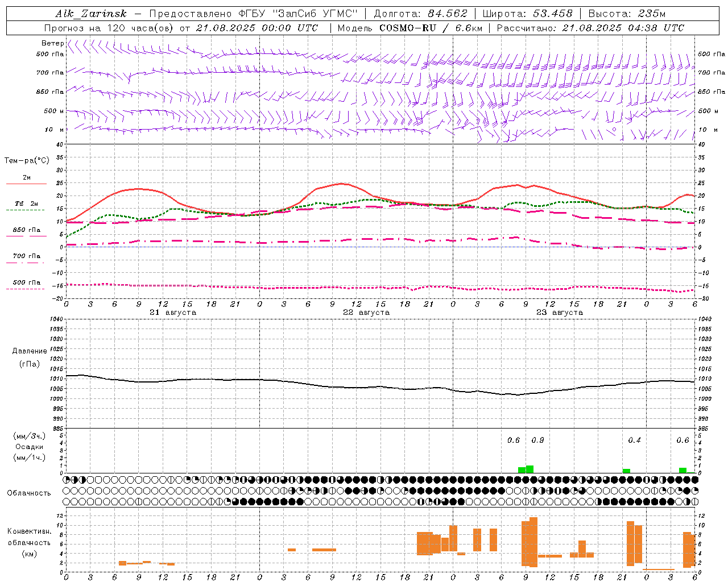Click the 'Ветер' wind panel label
Viewport: 728px width, 582px height.
[52, 43]
